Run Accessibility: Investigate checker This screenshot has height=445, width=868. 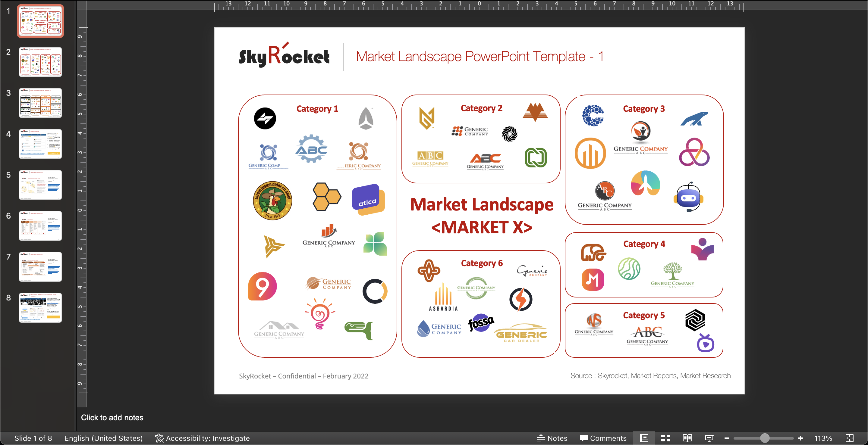[202, 438]
